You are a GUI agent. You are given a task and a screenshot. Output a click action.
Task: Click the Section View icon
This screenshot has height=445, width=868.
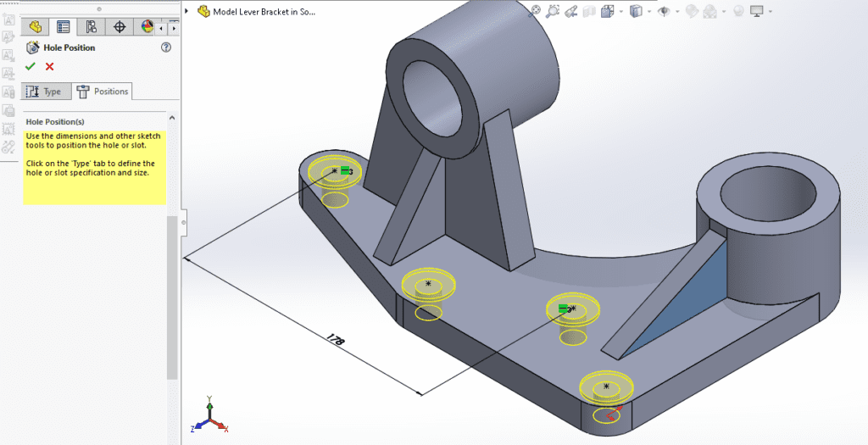(590, 10)
